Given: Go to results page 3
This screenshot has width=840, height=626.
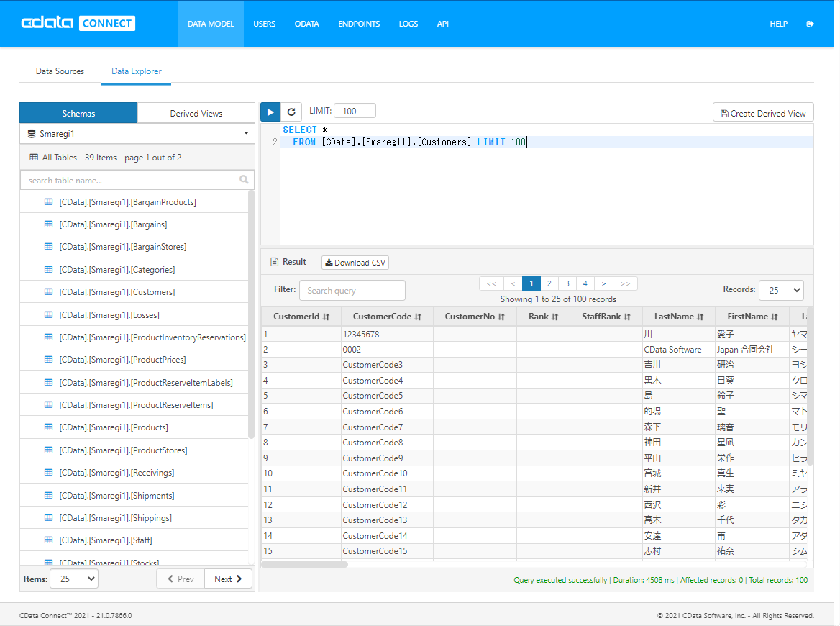Looking at the screenshot, I should 567,283.
